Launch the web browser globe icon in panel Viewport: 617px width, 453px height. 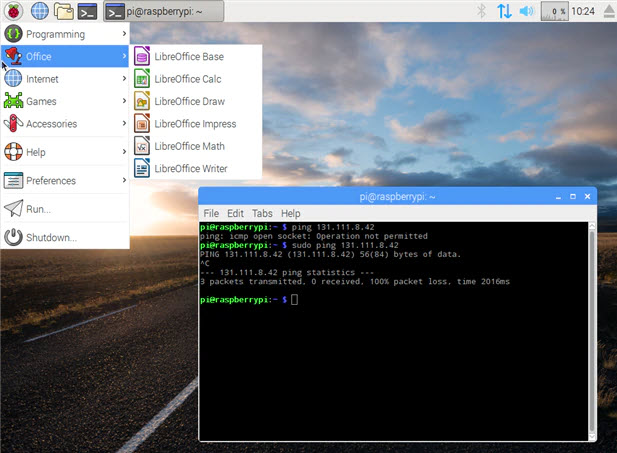tap(40, 11)
